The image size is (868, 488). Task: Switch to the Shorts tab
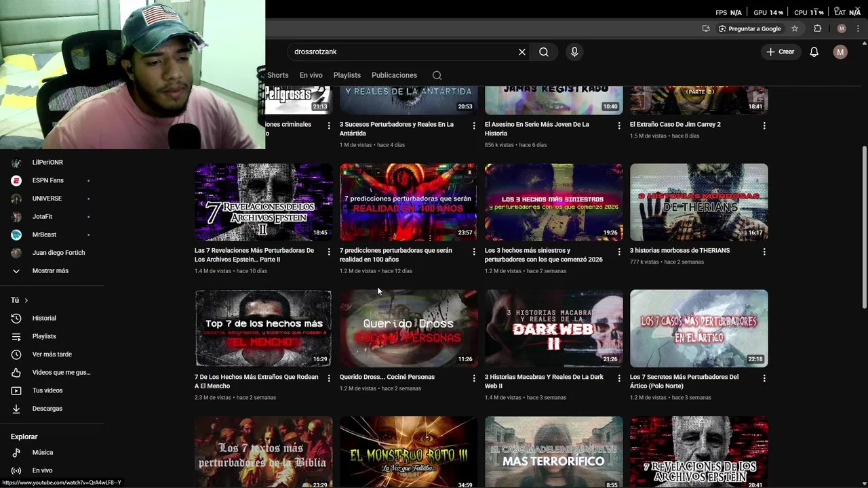pos(277,75)
